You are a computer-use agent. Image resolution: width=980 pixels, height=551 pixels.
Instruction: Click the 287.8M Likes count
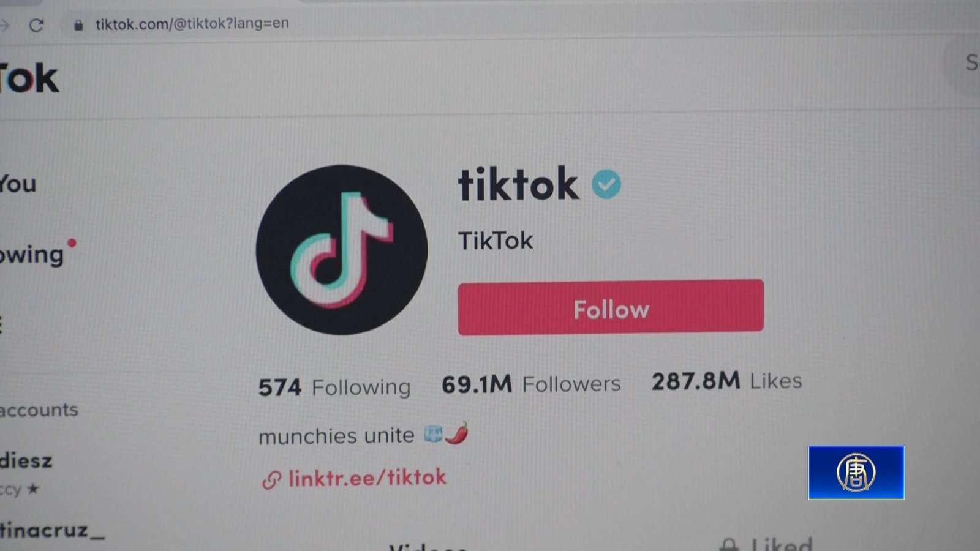click(x=726, y=381)
